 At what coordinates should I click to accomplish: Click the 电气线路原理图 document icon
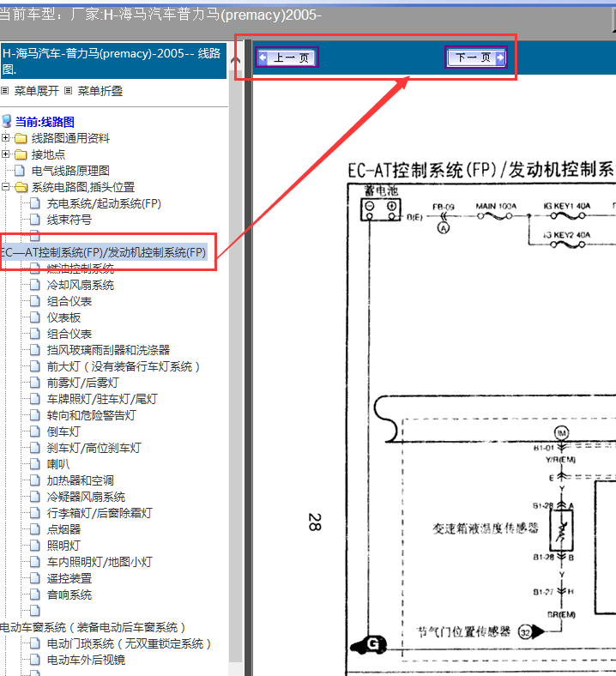tap(20, 171)
